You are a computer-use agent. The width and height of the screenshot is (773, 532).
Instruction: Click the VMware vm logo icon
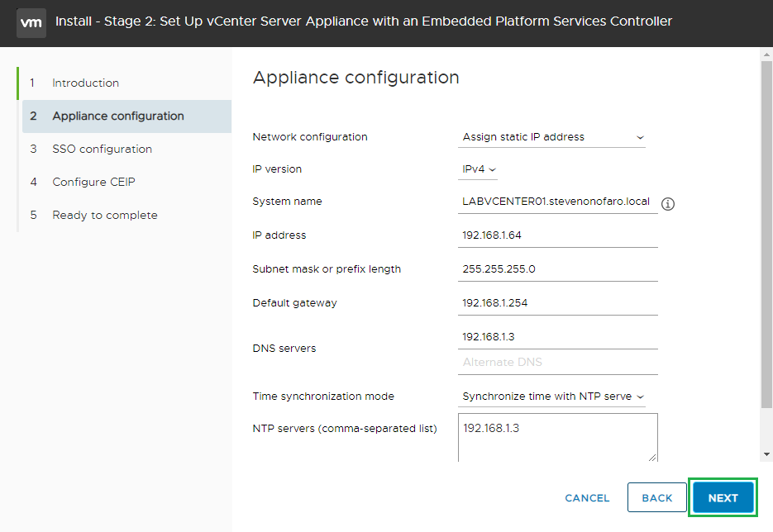coord(31,22)
